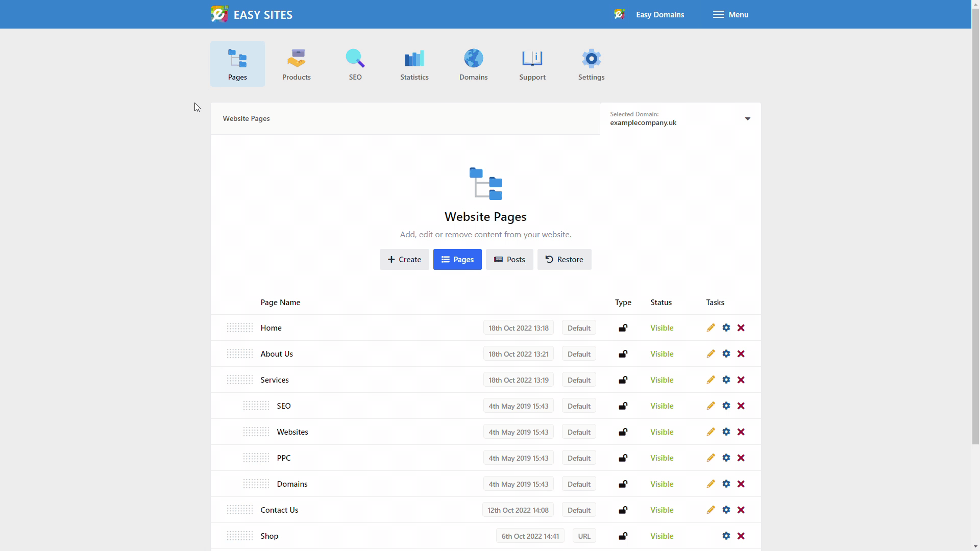Click the Default badge on Home row

coord(579,328)
